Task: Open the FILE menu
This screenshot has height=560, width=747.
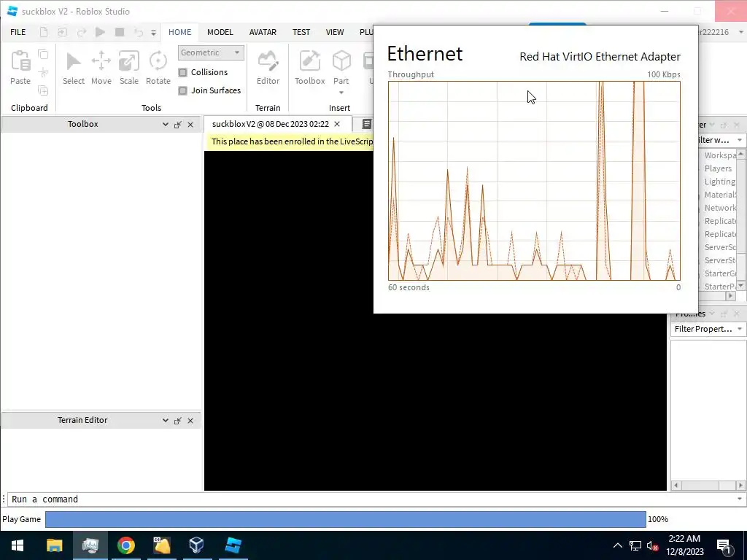Action: [18, 32]
